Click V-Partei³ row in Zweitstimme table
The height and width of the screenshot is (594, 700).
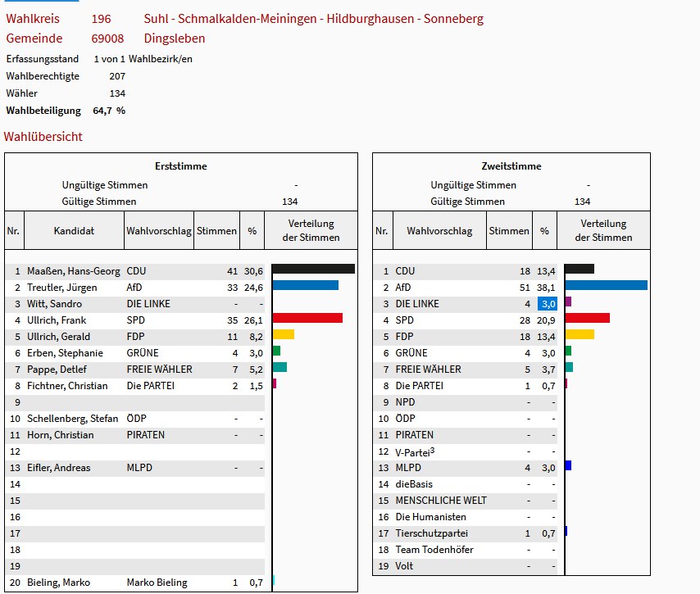(x=465, y=451)
